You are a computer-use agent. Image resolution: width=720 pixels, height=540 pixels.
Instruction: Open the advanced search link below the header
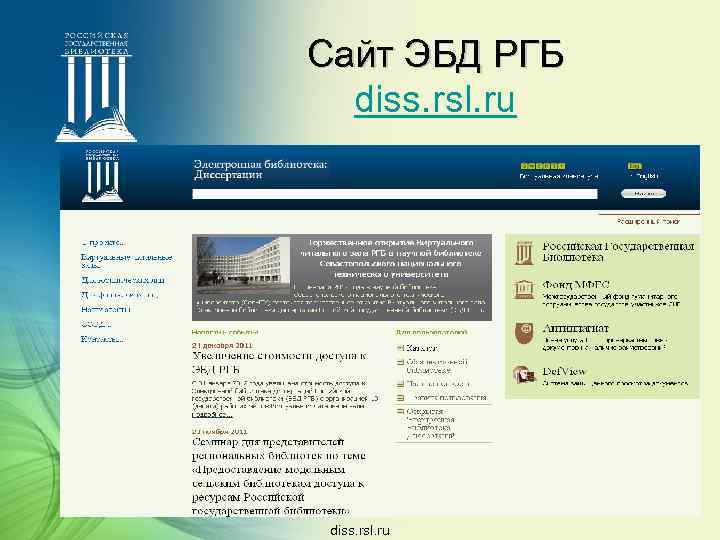(x=648, y=221)
